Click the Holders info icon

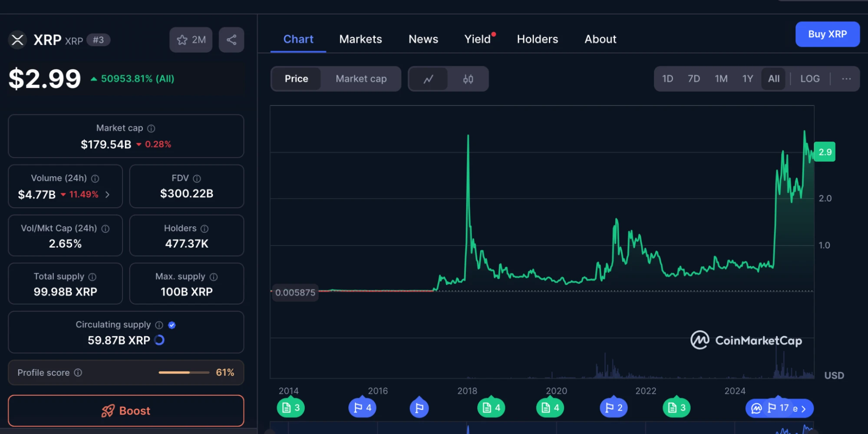(x=205, y=229)
